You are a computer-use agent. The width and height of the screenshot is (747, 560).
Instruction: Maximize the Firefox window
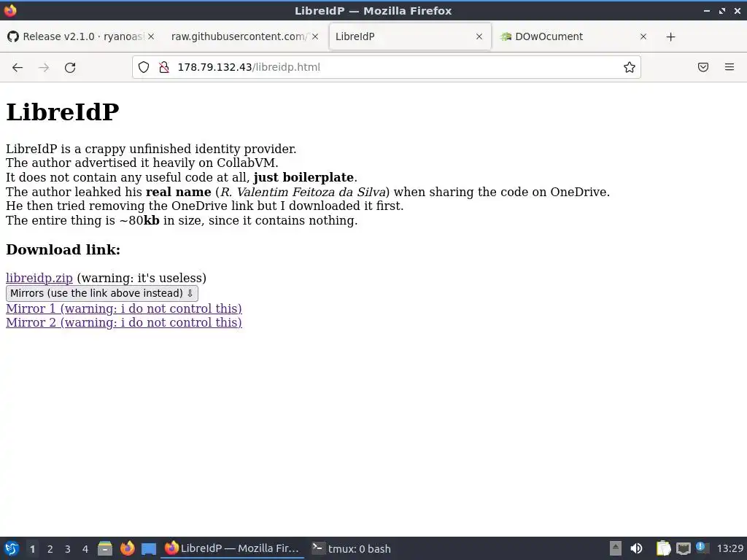722,10
